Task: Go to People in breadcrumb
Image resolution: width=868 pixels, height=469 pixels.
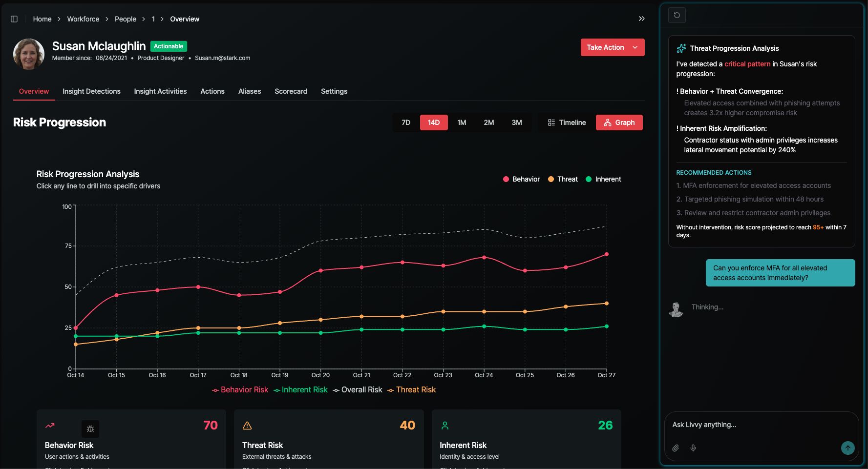Action: (125, 19)
